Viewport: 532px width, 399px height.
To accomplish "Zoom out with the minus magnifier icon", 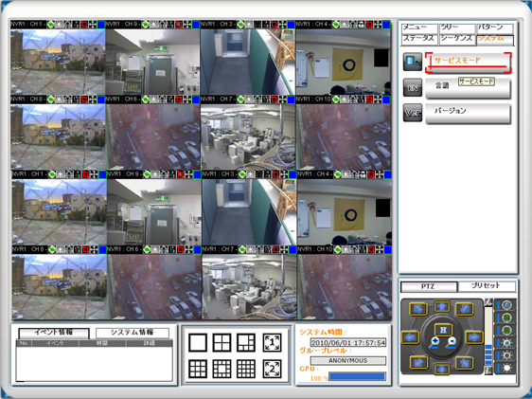I will pos(452,342).
